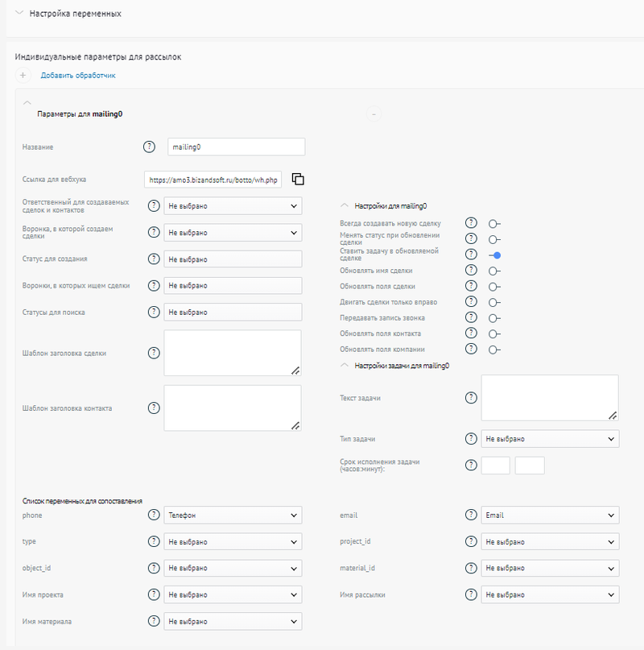Open Тип задачи dropdown
644x650 pixels.
(x=549, y=439)
